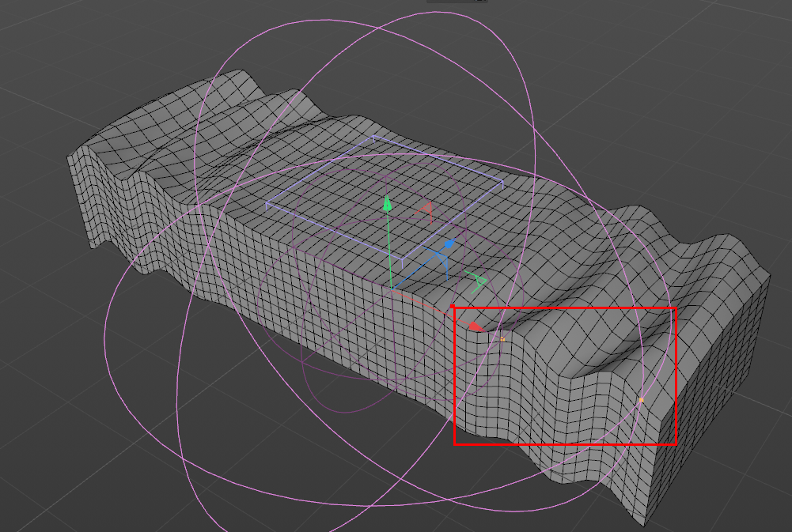Click the axis gizmo origin point
This screenshot has width=792, height=532.
coord(392,289)
